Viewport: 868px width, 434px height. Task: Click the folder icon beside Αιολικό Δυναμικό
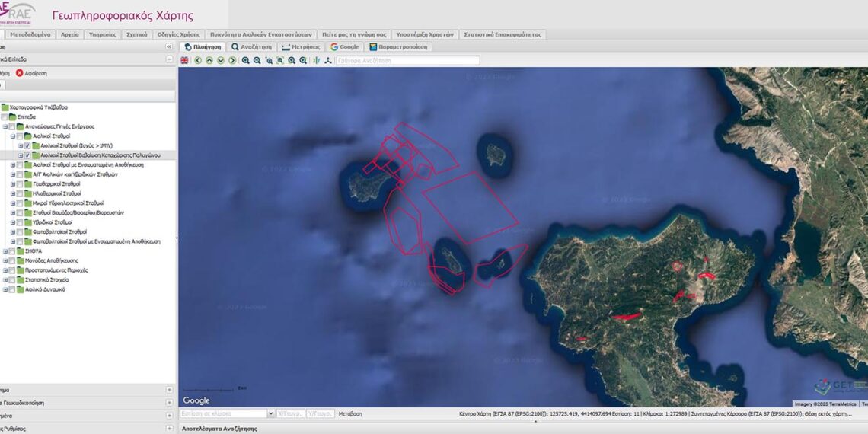[x=21, y=289]
